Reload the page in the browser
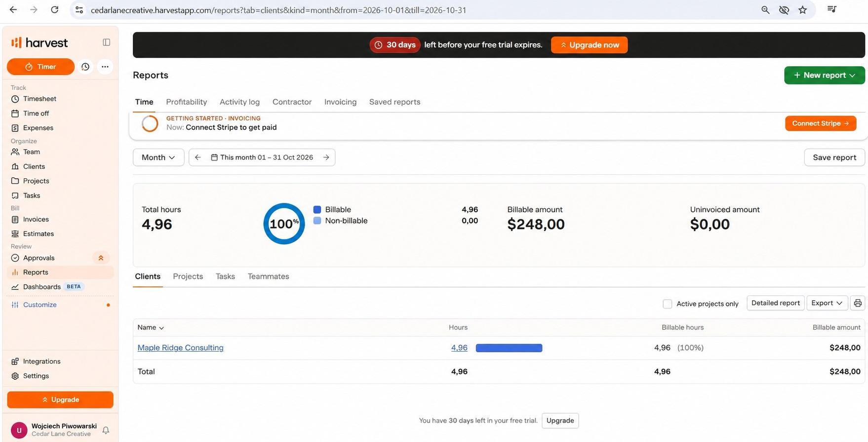Screen dimensions: 868x442 coord(55,10)
